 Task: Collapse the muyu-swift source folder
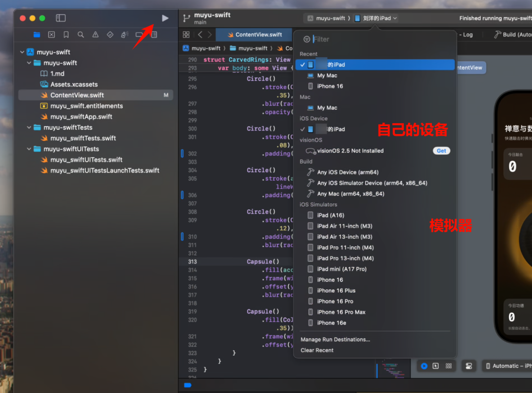29,63
